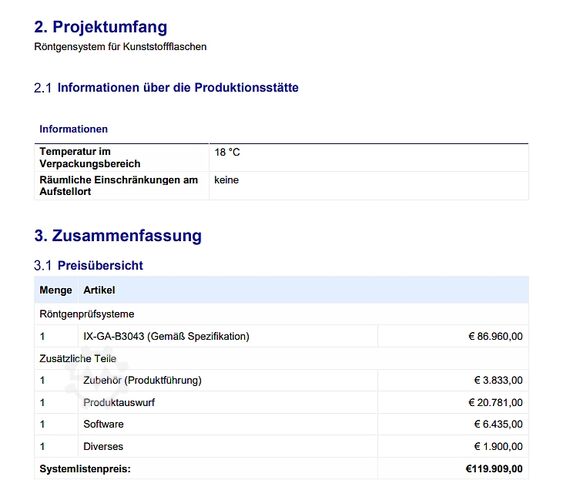Click the price '€ 86.960,00'
580x480 pixels.
coord(496,337)
